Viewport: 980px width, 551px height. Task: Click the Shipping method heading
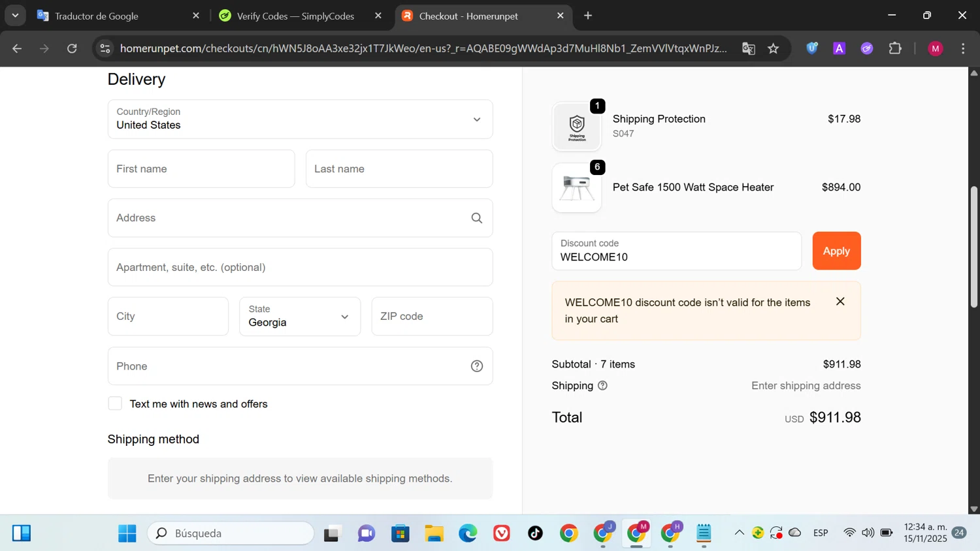click(x=154, y=439)
